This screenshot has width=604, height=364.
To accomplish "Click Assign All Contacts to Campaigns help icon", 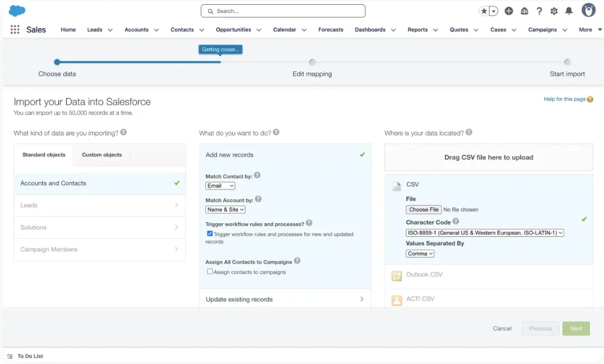I will [297, 261].
